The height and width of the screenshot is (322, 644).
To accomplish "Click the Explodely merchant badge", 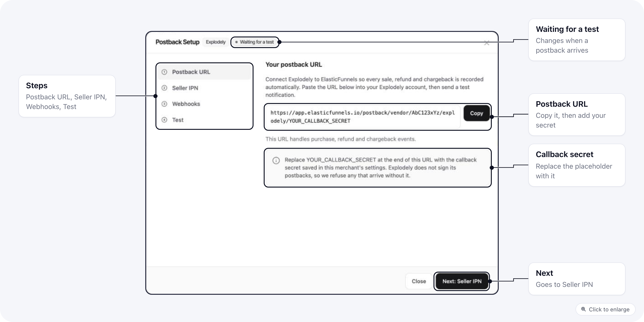I will (x=216, y=42).
